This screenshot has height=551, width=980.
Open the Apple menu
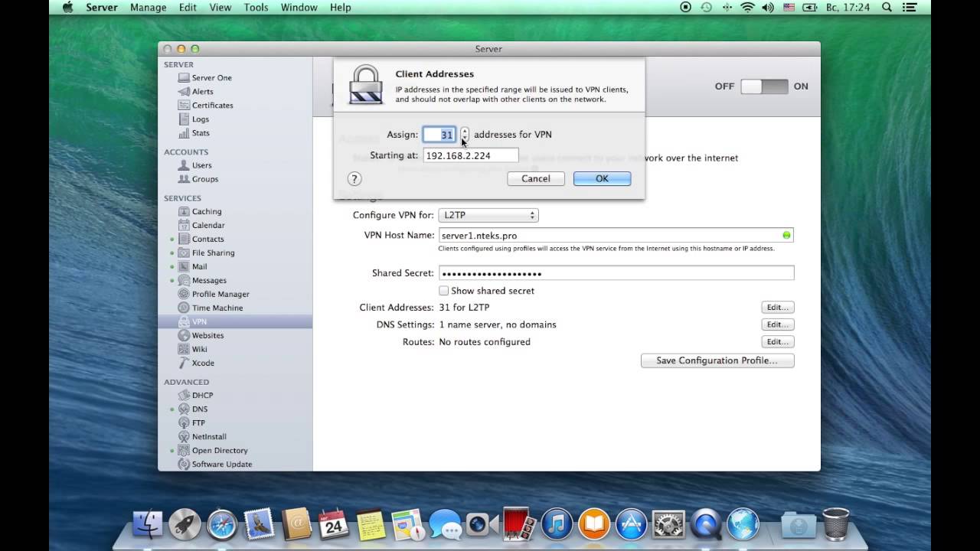point(67,8)
